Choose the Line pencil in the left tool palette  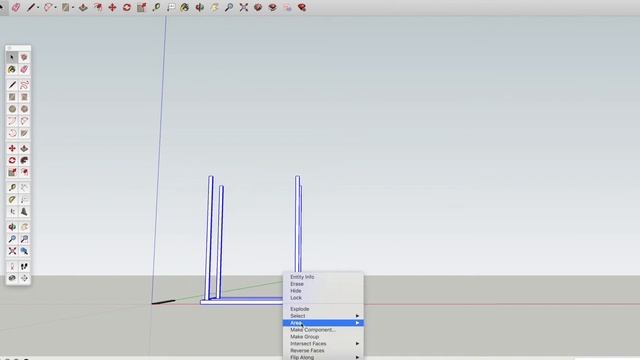point(12,85)
